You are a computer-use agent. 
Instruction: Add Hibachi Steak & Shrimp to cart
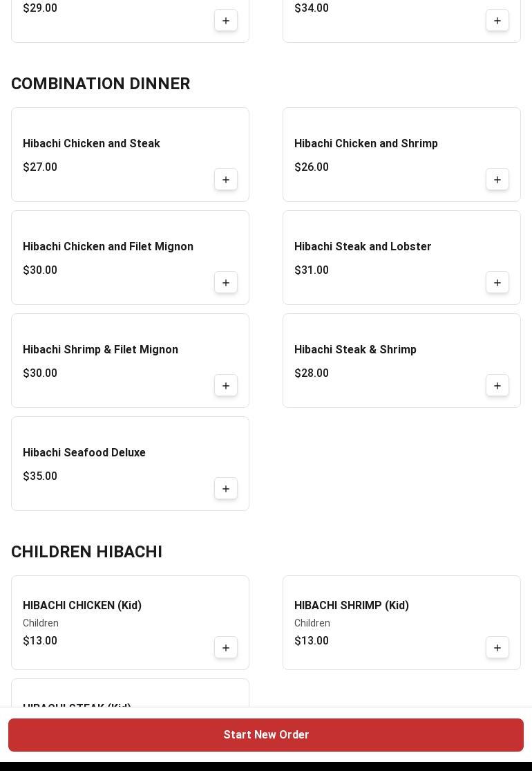point(497,386)
